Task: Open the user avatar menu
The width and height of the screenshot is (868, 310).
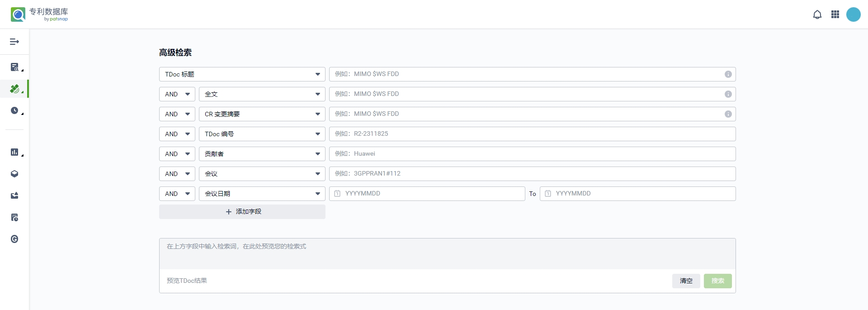Action: pyautogui.click(x=853, y=14)
